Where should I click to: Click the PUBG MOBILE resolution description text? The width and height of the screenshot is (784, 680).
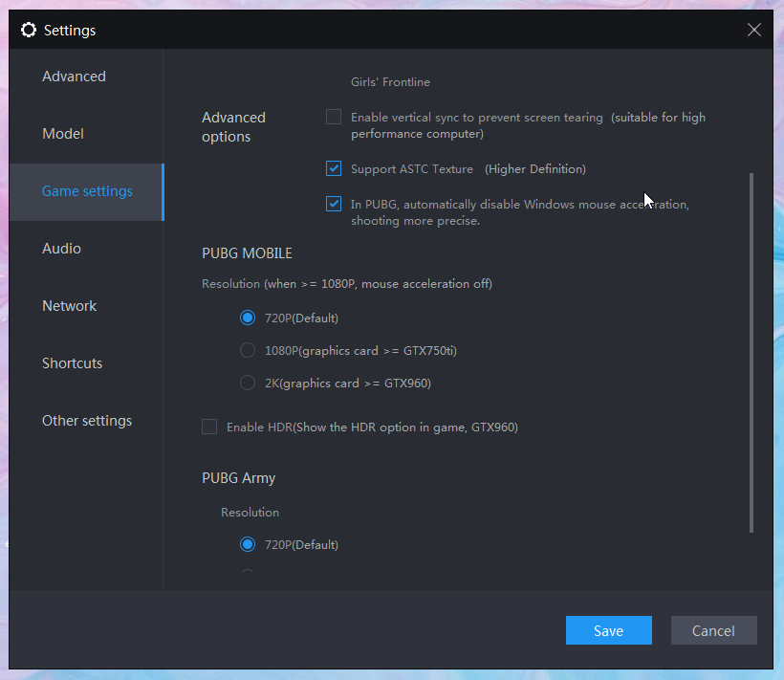coord(347,284)
